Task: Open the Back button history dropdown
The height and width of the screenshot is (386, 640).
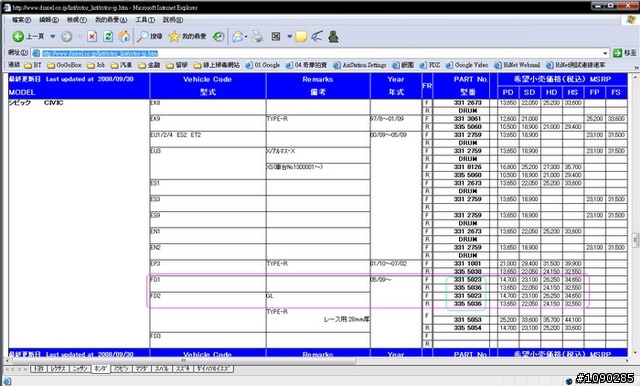Action: point(53,37)
